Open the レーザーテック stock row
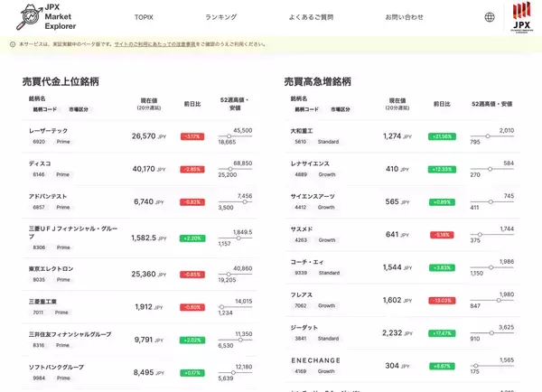Viewport: 542px width, 392px height. pyautogui.click(x=139, y=136)
